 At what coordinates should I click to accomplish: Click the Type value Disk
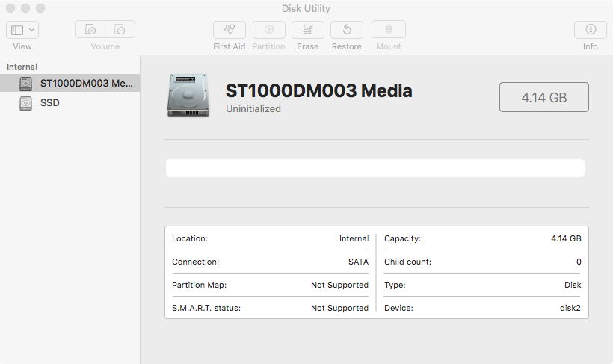click(x=573, y=285)
